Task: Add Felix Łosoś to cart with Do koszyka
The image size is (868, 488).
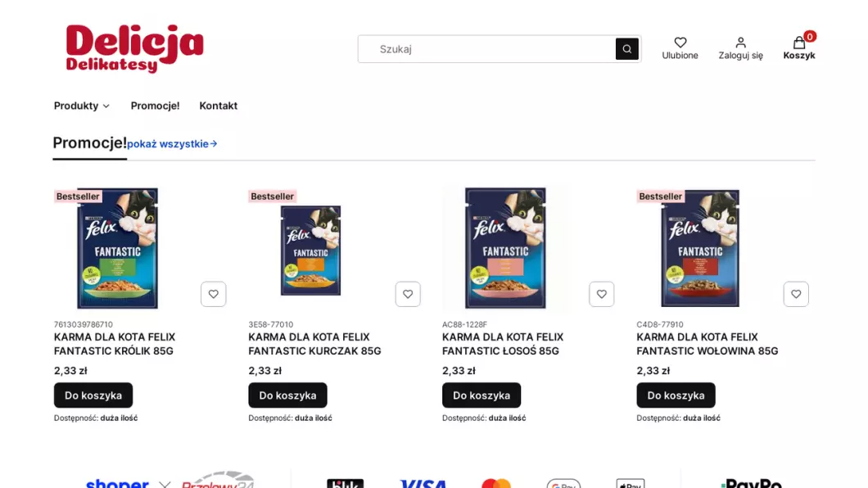Action: [x=481, y=395]
